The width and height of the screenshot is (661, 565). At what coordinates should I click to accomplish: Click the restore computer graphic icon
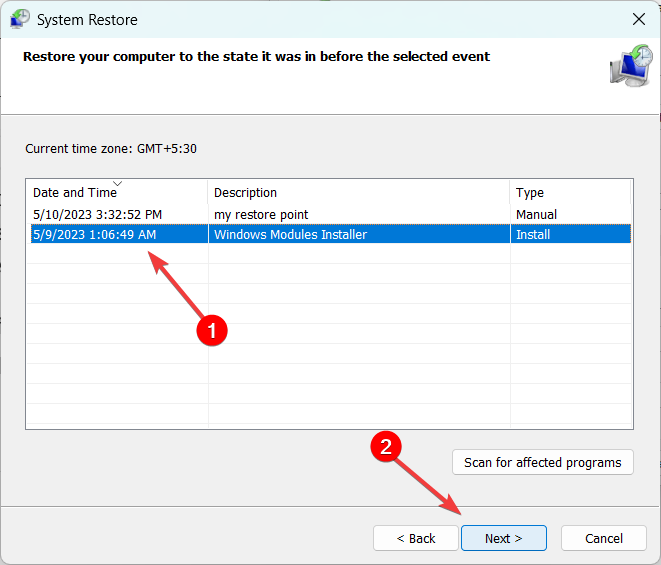click(x=631, y=65)
